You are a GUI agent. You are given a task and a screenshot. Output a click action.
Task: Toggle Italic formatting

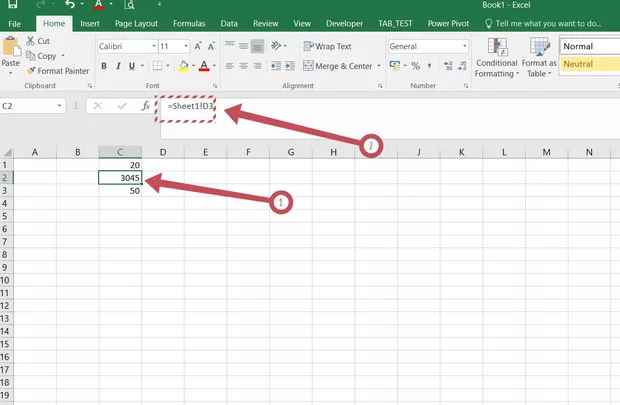(x=118, y=66)
